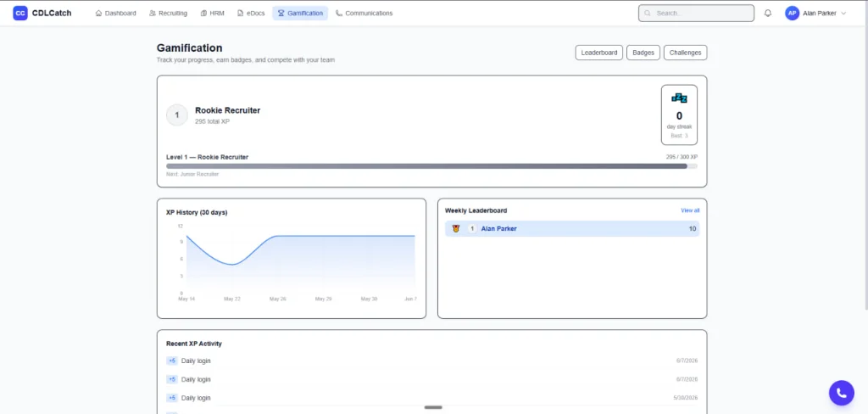Click Next: Junior Recruiter text

192,174
